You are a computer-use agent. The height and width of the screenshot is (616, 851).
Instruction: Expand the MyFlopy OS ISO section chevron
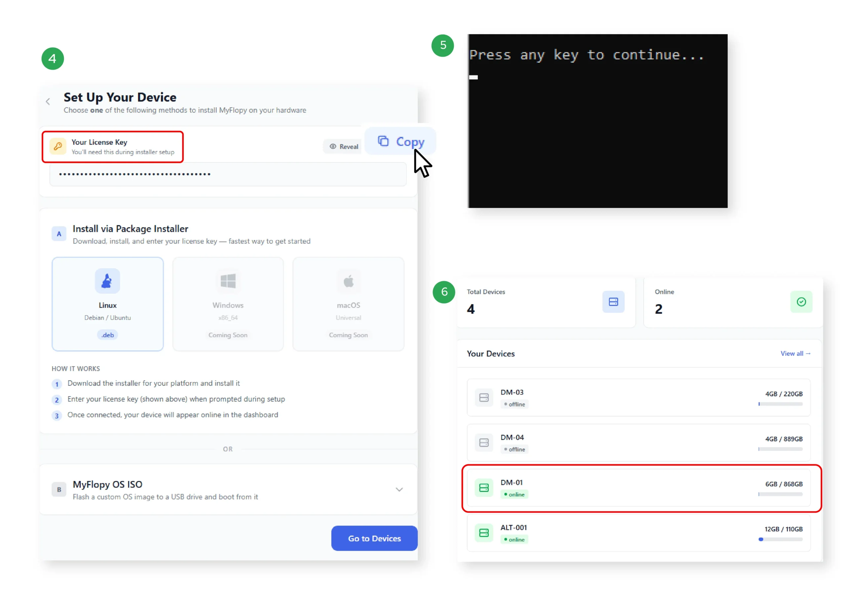click(x=399, y=490)
